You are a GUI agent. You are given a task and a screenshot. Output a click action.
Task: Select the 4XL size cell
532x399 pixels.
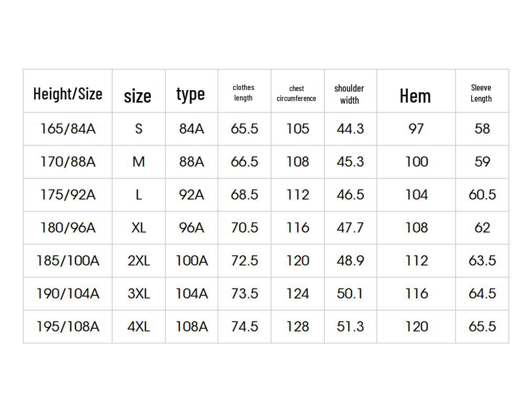138,327
